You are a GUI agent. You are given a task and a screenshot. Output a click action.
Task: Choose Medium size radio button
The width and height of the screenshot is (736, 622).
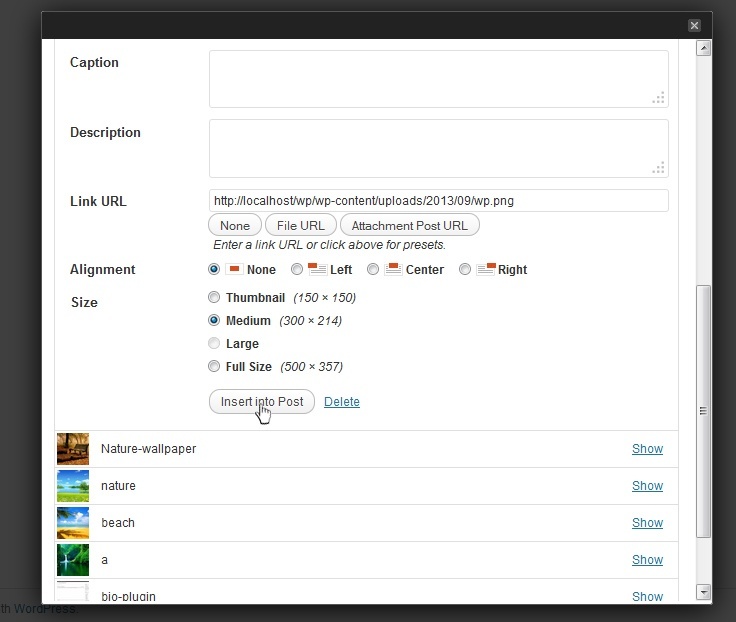coord(214,320)
